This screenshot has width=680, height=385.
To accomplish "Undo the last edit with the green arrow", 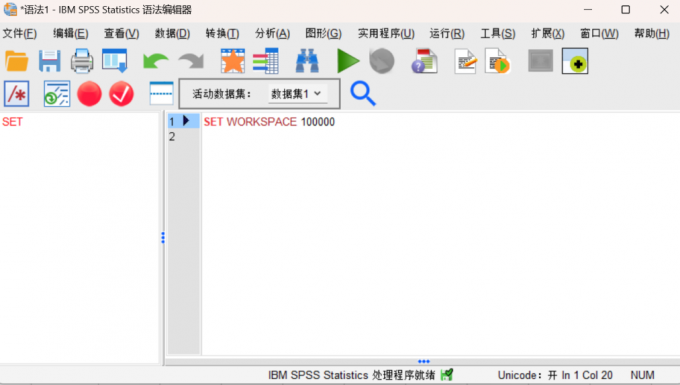I will (x=155, y=61).
